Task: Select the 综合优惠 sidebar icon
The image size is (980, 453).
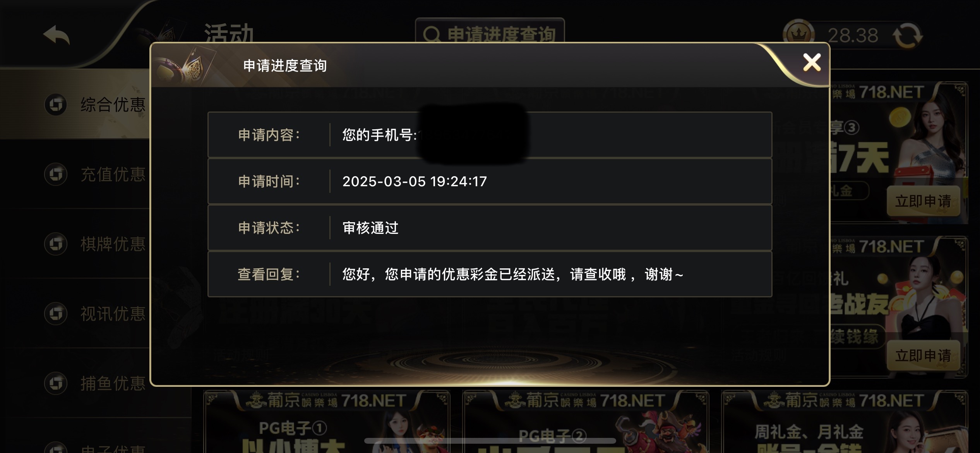Action: [x=56, y=105]
